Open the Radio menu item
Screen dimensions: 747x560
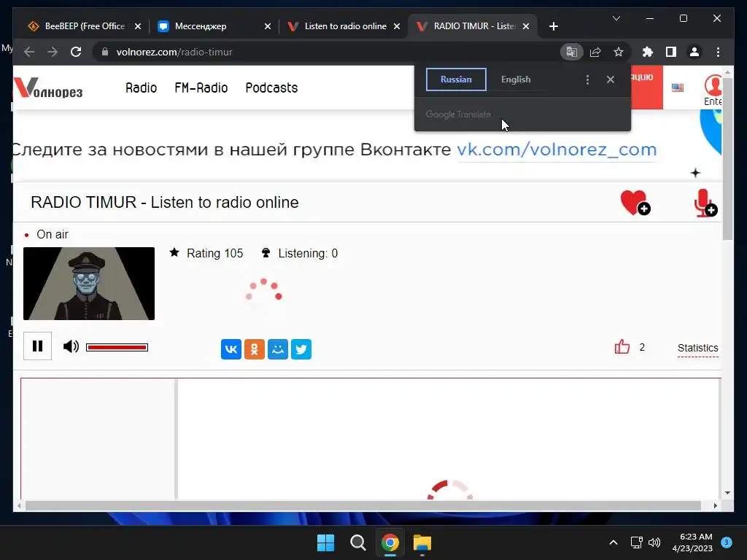tap(141, 87)
